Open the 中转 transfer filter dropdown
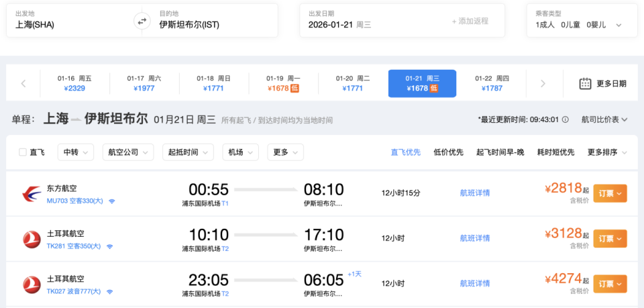Screen dimensions: 644x308 tap(76, 152)
